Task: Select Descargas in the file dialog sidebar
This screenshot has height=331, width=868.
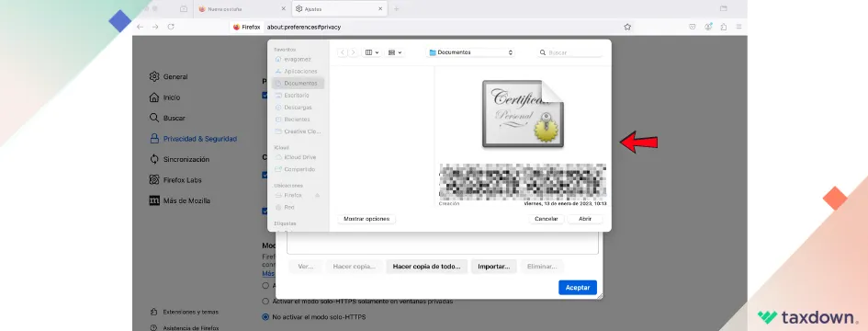Action: 298,107
